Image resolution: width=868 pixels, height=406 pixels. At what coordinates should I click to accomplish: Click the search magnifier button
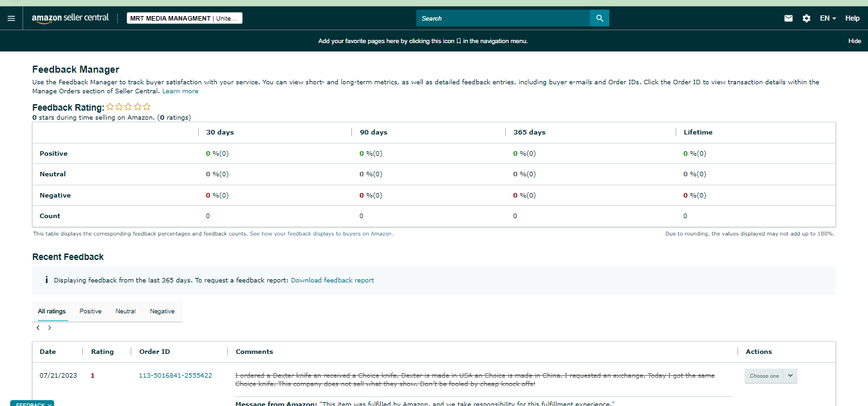600,18
